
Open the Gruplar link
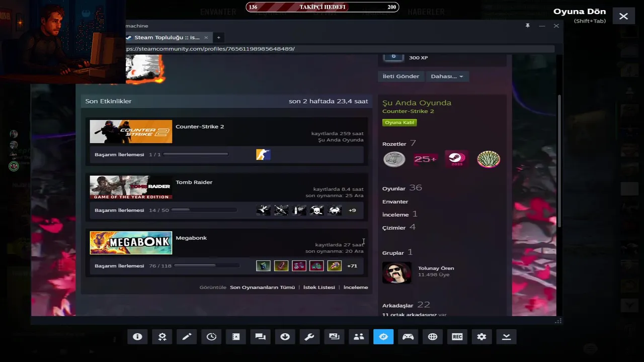tap(397, 252)
